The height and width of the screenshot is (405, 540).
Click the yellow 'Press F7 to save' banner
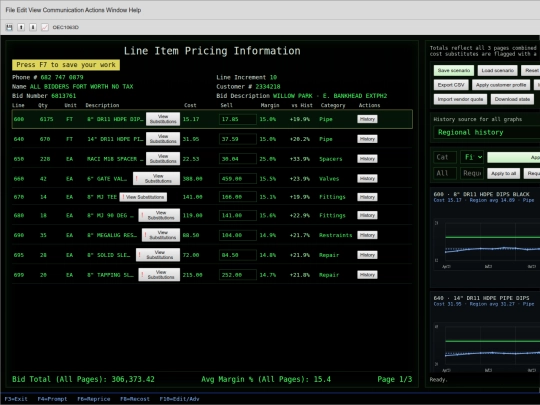click(x=66, y=65)
